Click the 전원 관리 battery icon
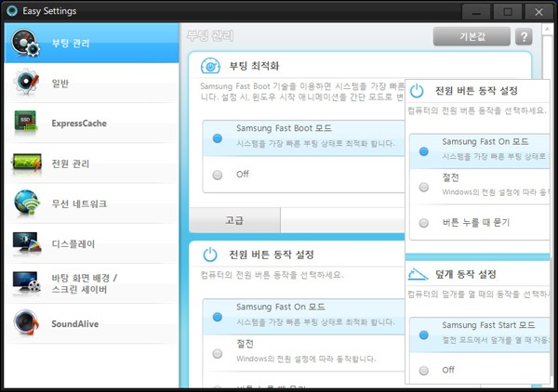This screenshot has width=558, height=392. (x=27, y=163)
